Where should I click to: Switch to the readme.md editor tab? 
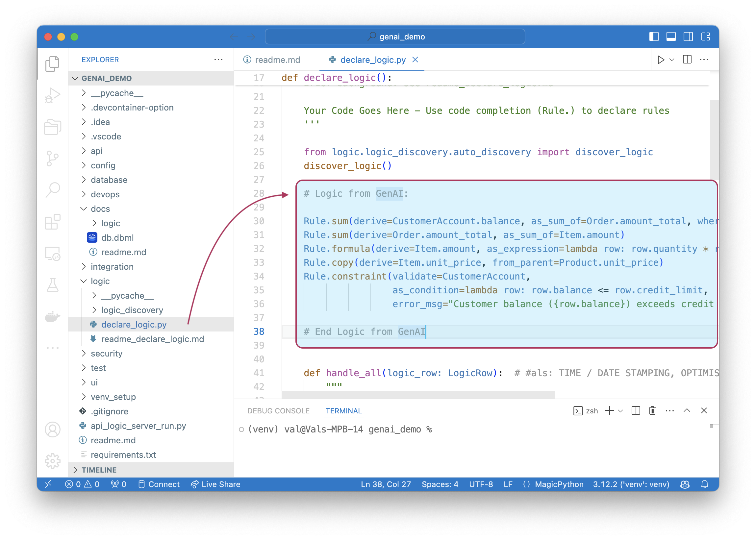point(277,60)
